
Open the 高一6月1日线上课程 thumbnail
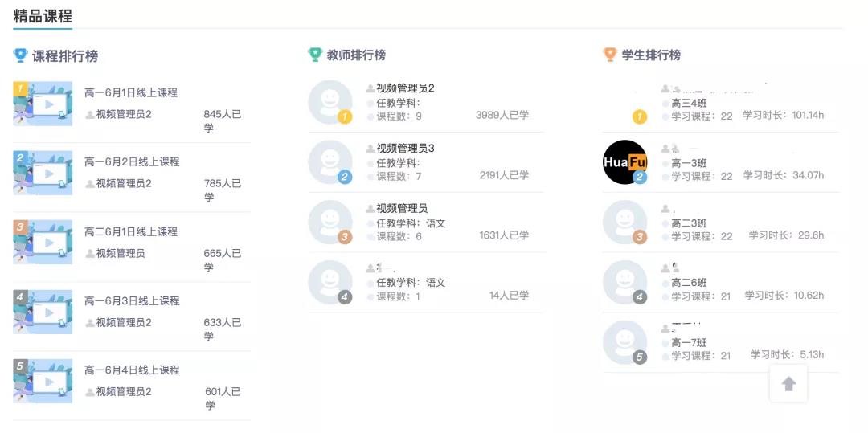pos(43,104)
